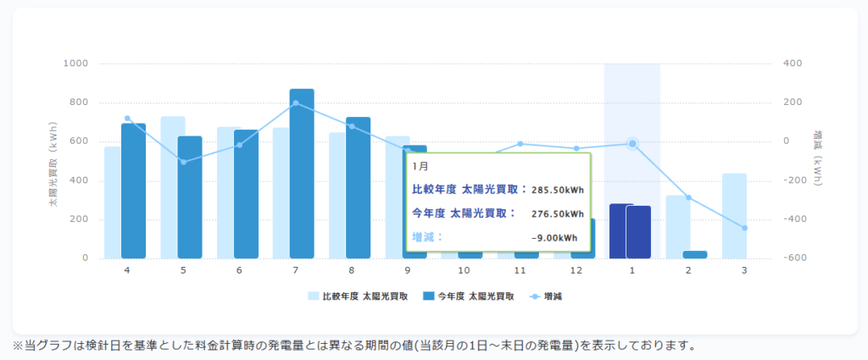Select the 増減 data point for February

[x=688, y=197]
